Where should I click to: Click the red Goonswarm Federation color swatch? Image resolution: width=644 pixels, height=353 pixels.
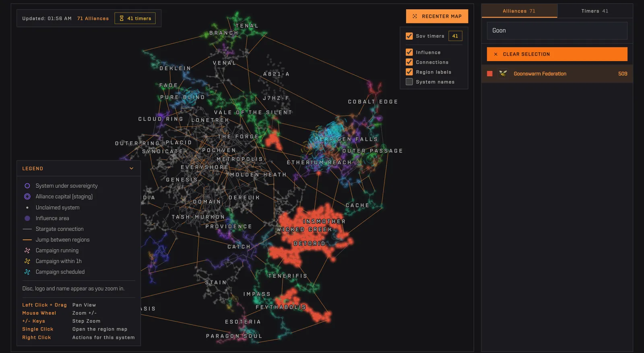point(490,74)
